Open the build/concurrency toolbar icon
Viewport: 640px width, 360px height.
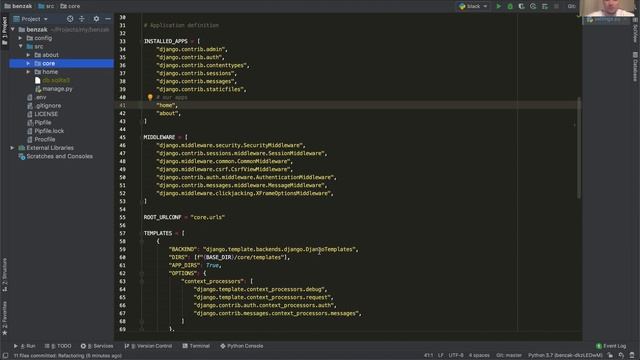tap(544, 6)
